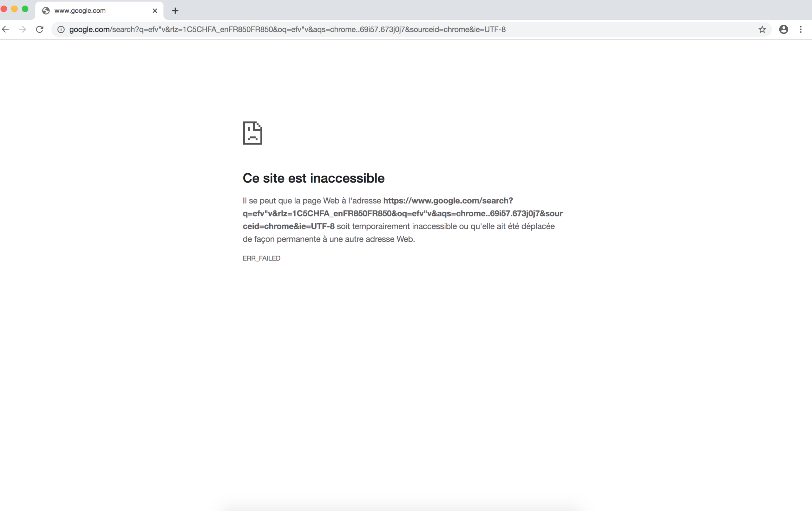Click the red close window button
Image resolution: width=812 pixels, height=511 pixels.
(4, 9)
